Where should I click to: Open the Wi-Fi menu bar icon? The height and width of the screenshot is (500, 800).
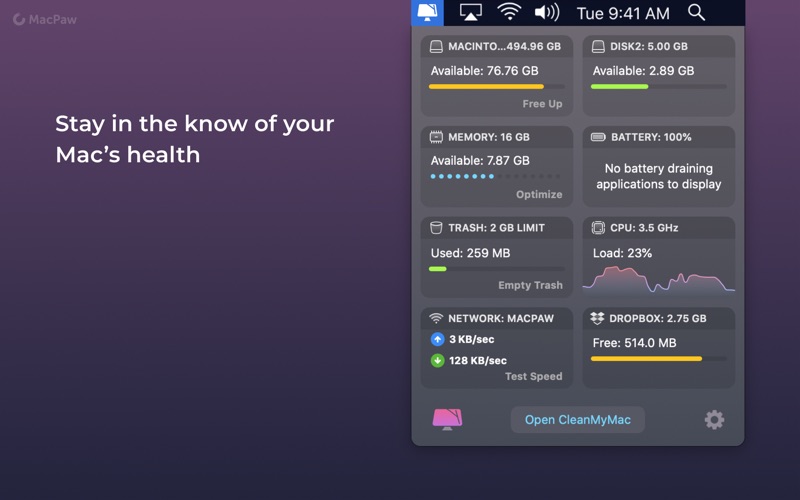509,12
